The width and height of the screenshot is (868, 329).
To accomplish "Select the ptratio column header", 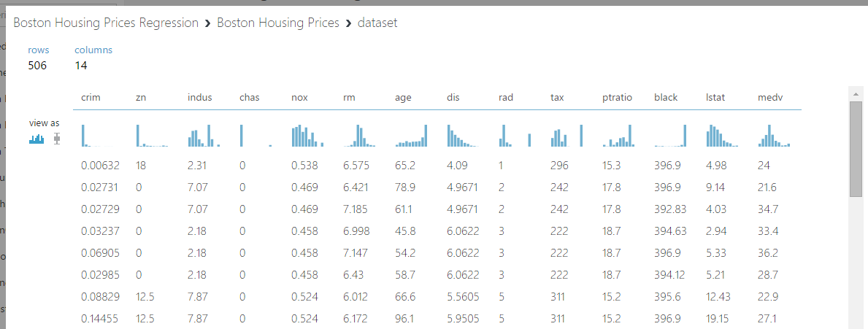I will click(617, 98).
